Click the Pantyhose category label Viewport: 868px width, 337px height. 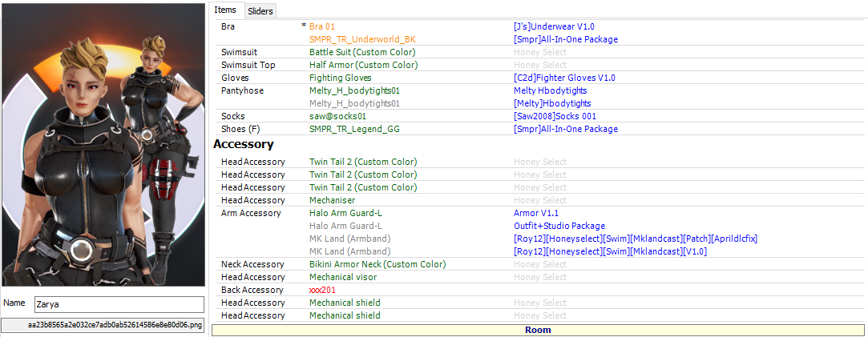(242, 90)
